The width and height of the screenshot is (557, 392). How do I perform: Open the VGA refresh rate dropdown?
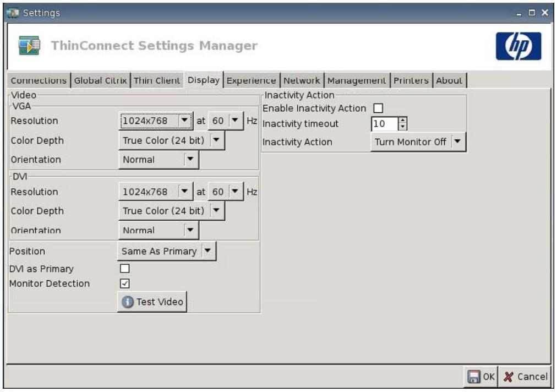226,121
